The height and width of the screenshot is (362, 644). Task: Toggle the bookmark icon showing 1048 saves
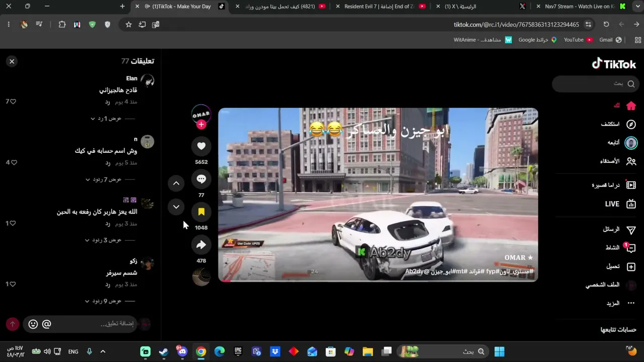pos(201,212)
